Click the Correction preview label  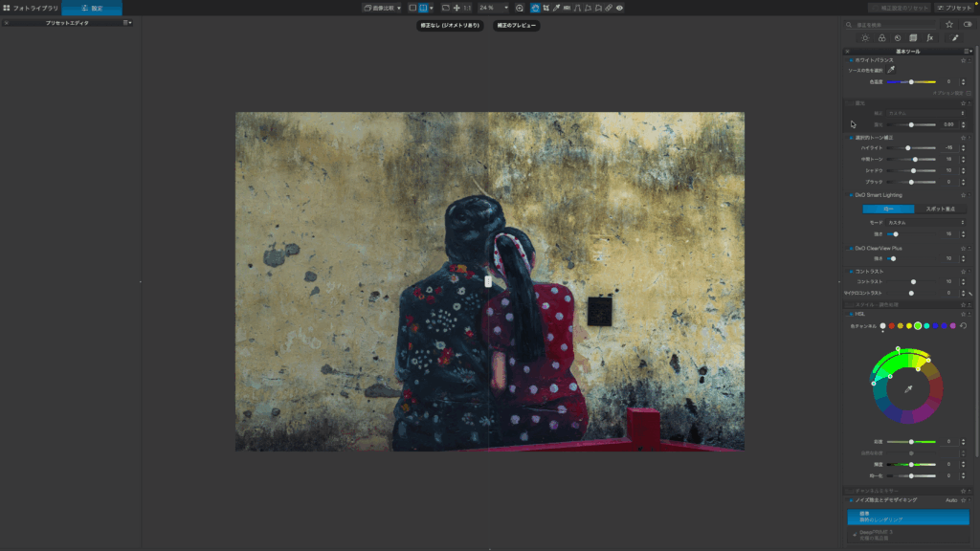pos(516,26)
